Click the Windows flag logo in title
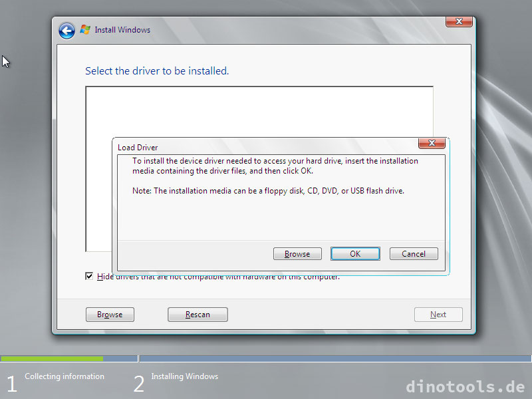The height and width of the screenshot is (399, 532). coord(85,30)
